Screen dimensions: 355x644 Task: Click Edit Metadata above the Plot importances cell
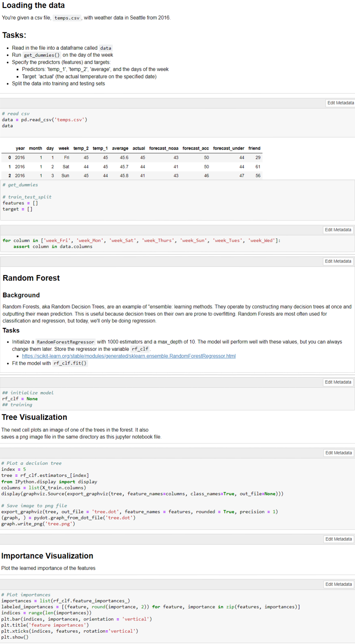(x=338, y=584)
